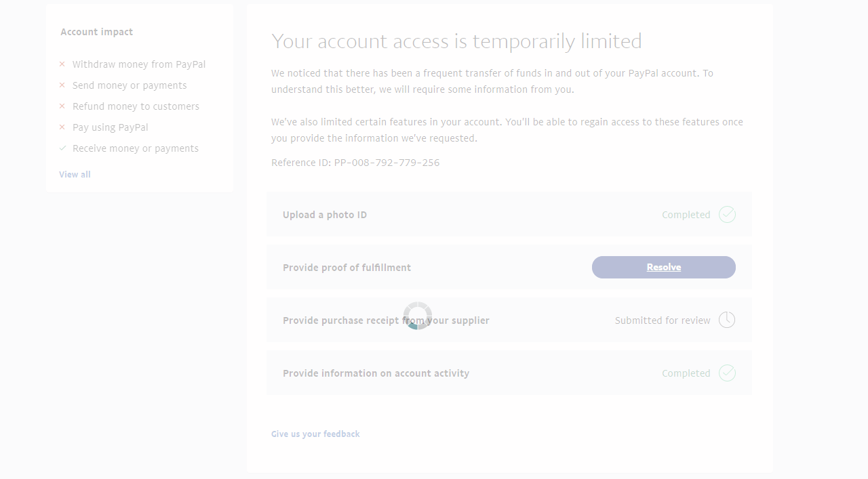The width and height of the screenshot is (868, 479).
Task: Select the Upload a photo ID row
Action: tap(325, 215)
